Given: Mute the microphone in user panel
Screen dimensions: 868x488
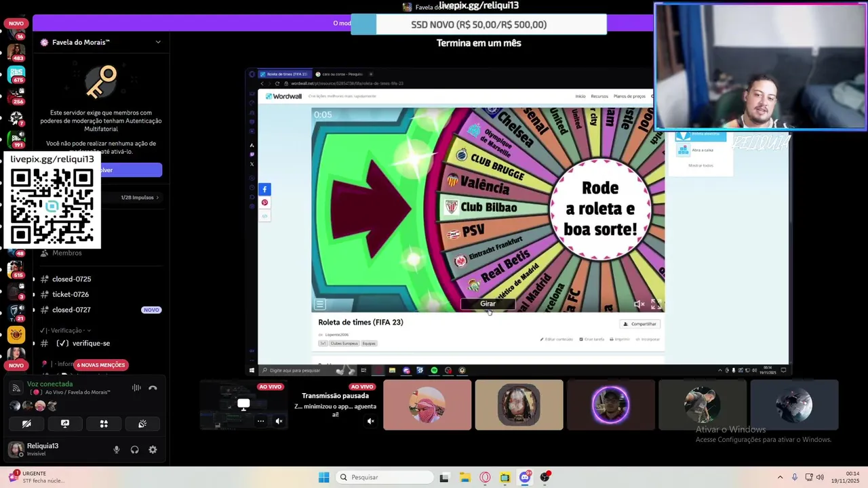Looking at the screenshot, I should (117, 449).
